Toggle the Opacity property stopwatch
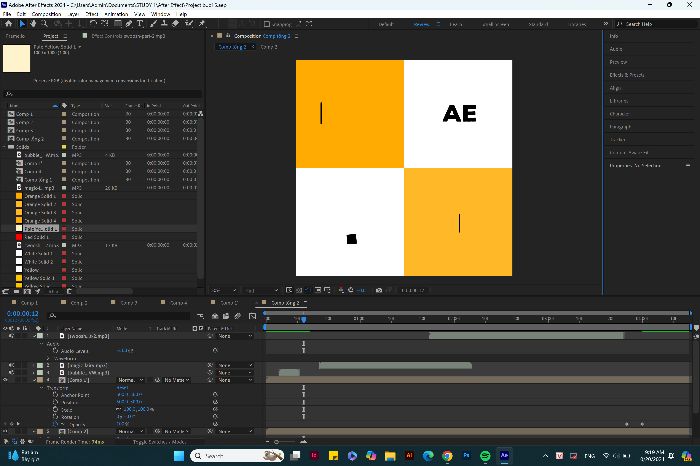Image resolution: width=700 pixels, height=466 pixels. (56, 424)
